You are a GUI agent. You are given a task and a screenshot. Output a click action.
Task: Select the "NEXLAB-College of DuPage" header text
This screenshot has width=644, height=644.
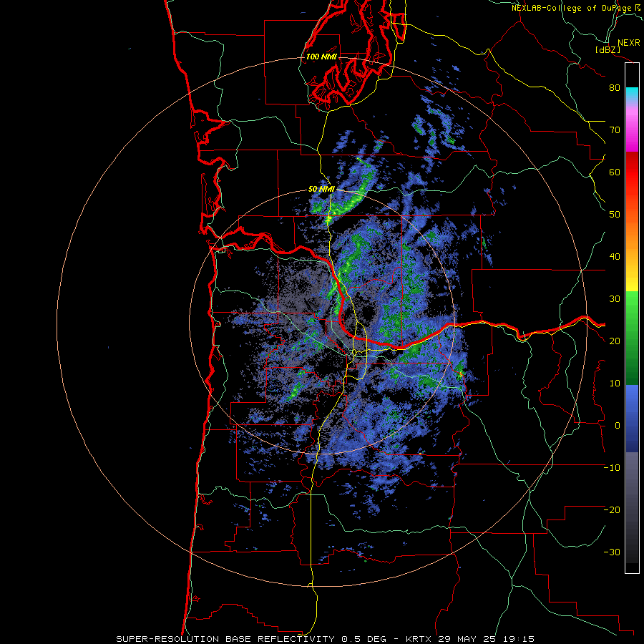point(573,8)
